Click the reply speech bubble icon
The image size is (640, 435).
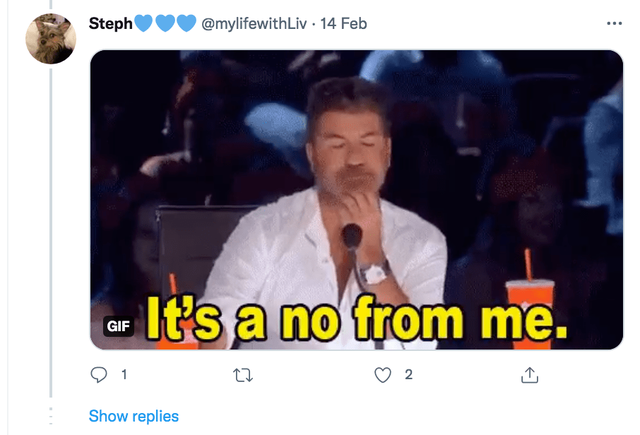99,375
